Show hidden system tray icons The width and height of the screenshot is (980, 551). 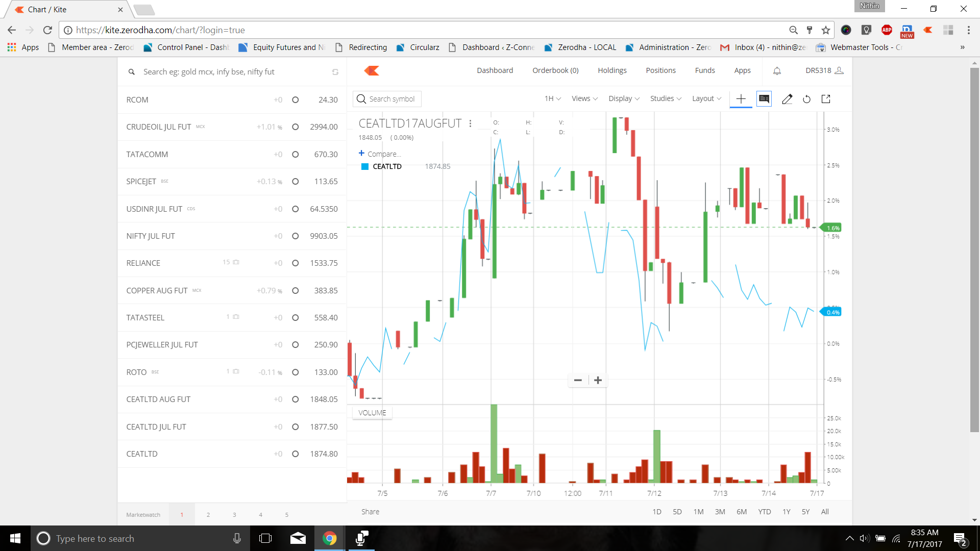(849, 538)
